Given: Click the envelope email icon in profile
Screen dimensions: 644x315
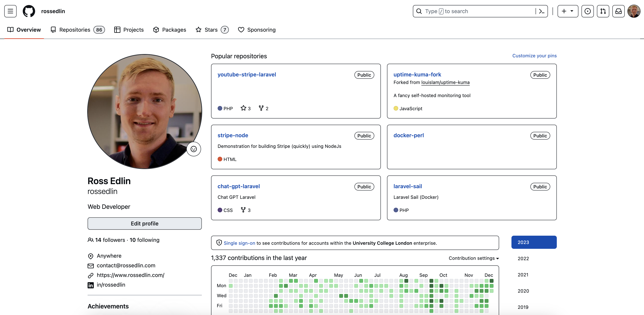Looking at the screenshot, I should point(90,266).
